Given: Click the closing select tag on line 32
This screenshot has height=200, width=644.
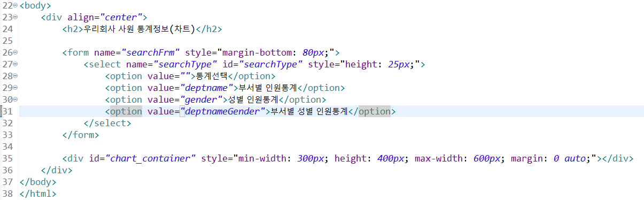Looking at the screenshot, I should point(107,123).
